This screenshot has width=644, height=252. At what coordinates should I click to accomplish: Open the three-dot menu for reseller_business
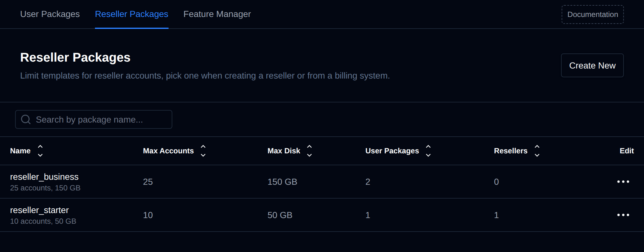[x=623, y=182]
